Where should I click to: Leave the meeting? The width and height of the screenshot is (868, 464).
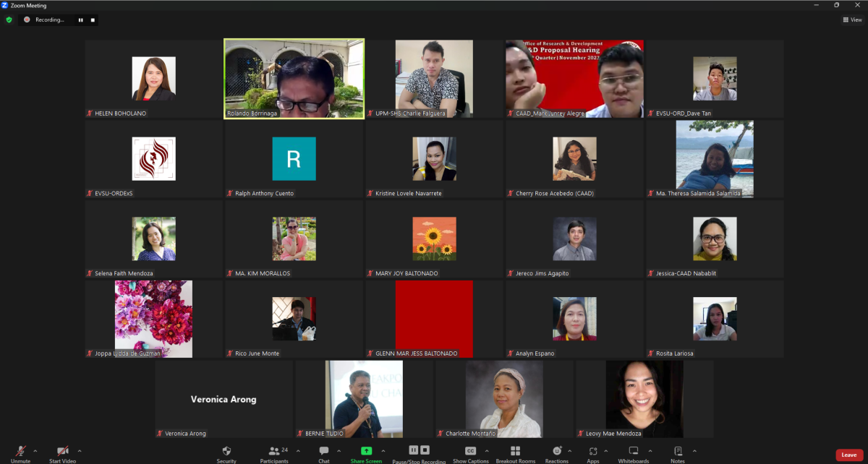(x=849, y=455)
